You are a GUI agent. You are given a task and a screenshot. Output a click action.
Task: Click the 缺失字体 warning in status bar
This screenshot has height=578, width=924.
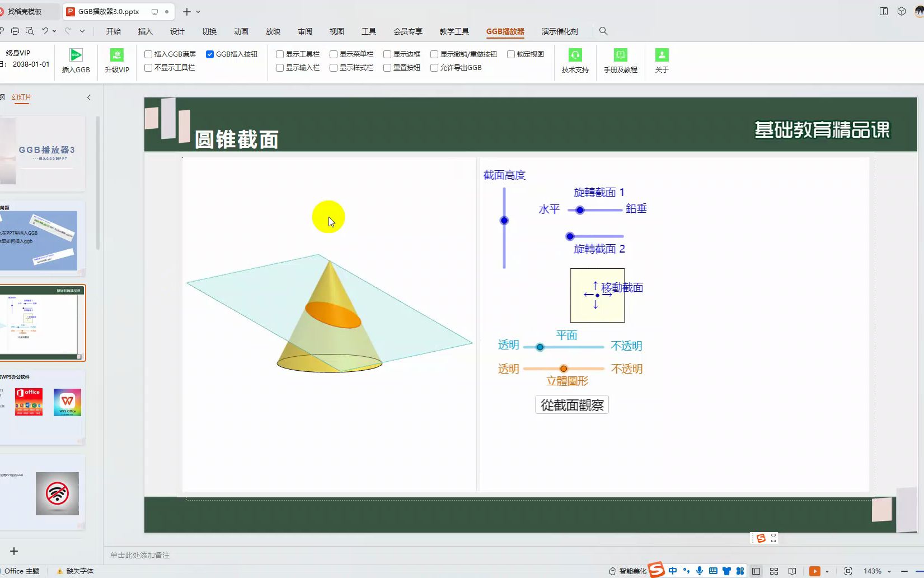coord(76,571)
